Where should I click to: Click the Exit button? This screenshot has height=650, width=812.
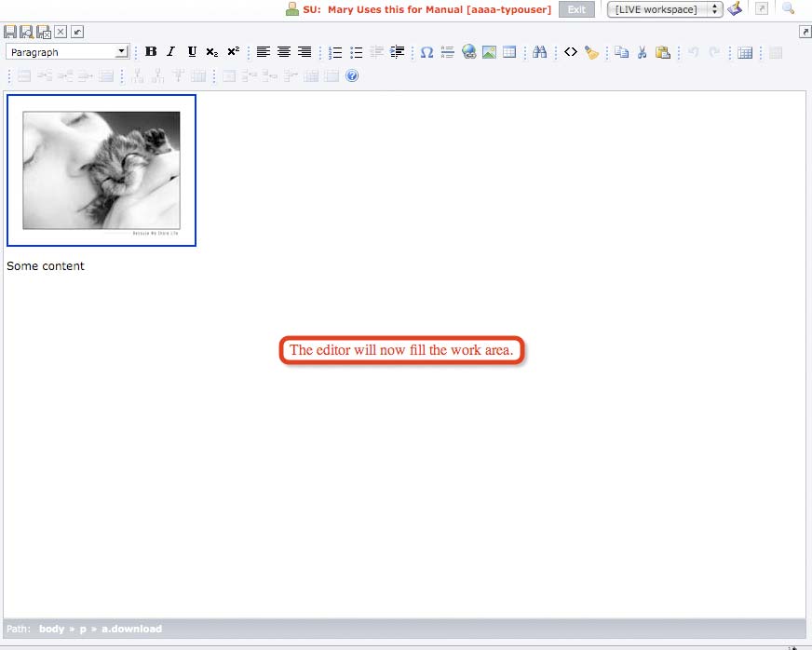(576, 9)
